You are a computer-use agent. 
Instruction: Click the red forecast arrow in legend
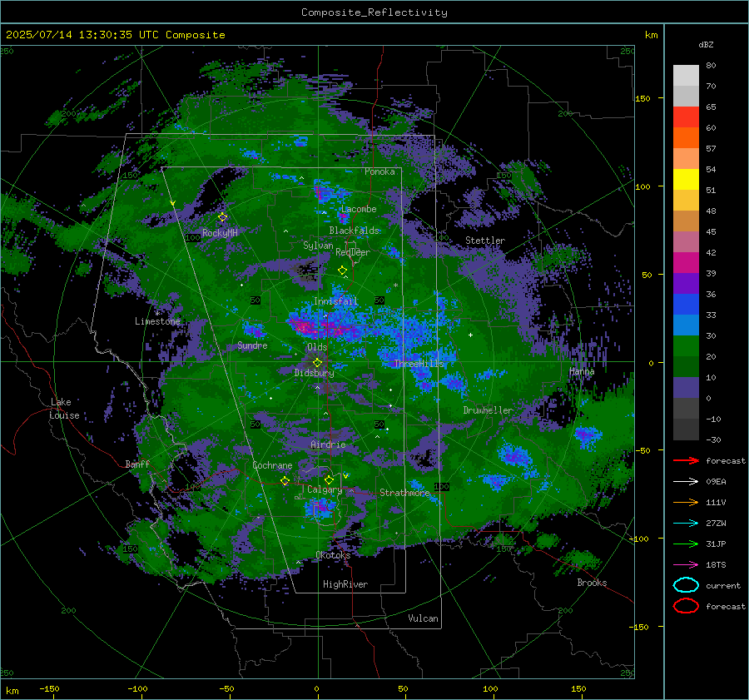pos(686,460)
